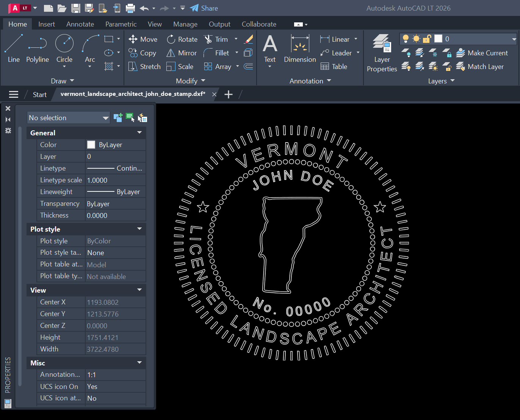
Task: Toggle layer 0 on/off lightbulb
Action: point(406,39)
